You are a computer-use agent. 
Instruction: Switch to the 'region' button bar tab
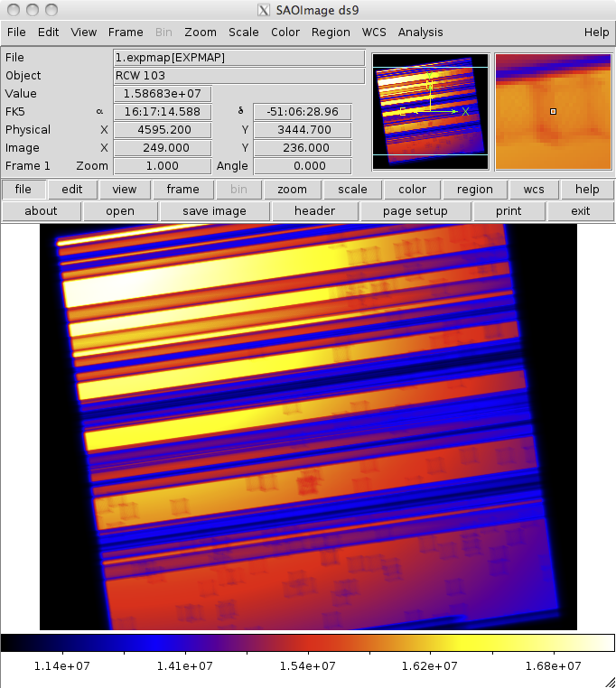tap(474, 190)
